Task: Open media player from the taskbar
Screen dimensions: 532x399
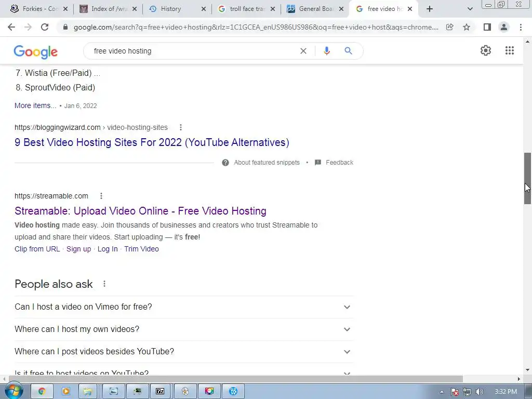Action: (x=66, y=391)
